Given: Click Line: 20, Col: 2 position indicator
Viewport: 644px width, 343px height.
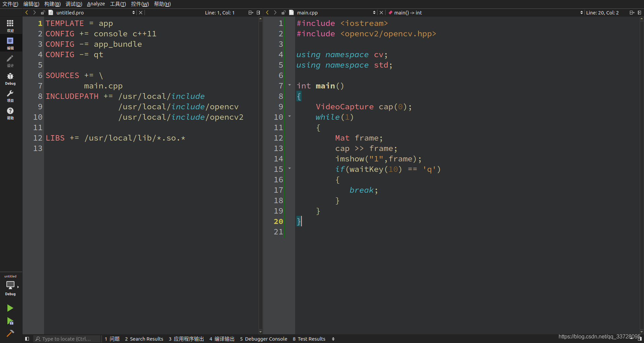Looking at the screenshot, I should click(602, 12).
